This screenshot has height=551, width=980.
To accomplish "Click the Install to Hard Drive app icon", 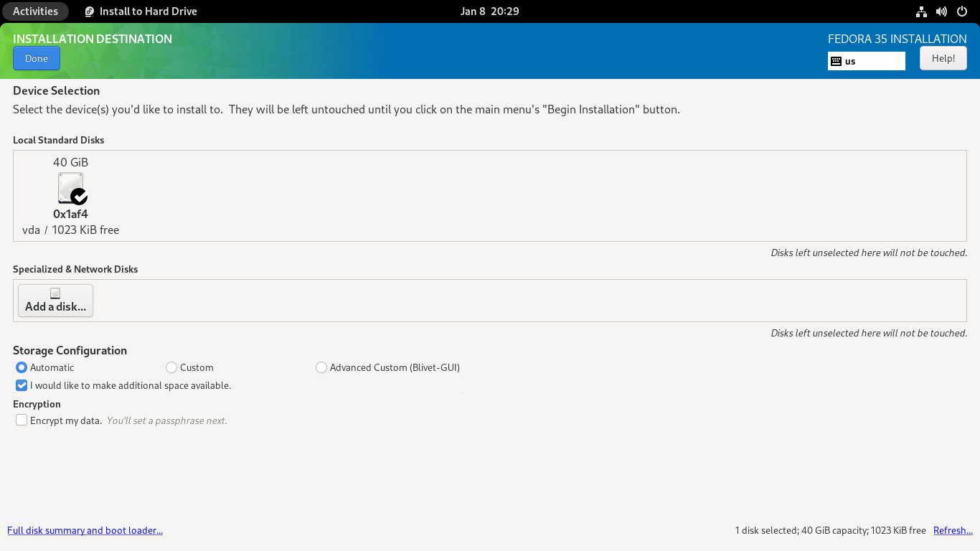I will tap(90, 11).
